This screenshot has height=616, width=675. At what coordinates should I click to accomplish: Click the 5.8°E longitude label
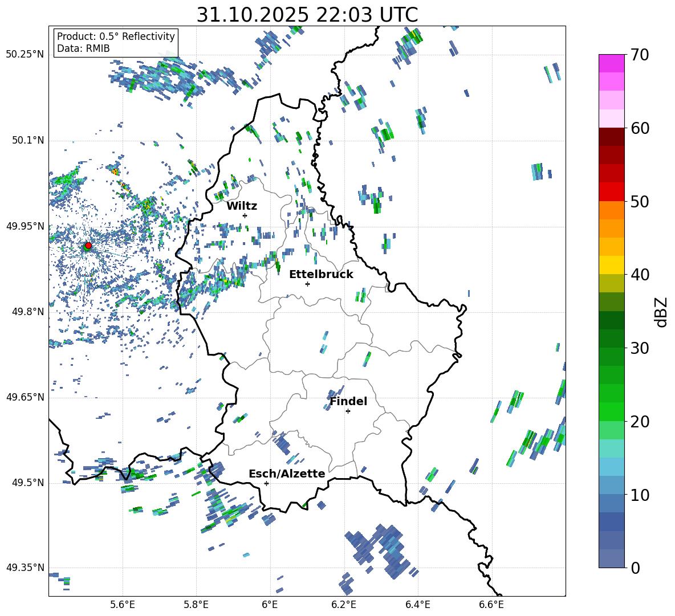(196, 605)
